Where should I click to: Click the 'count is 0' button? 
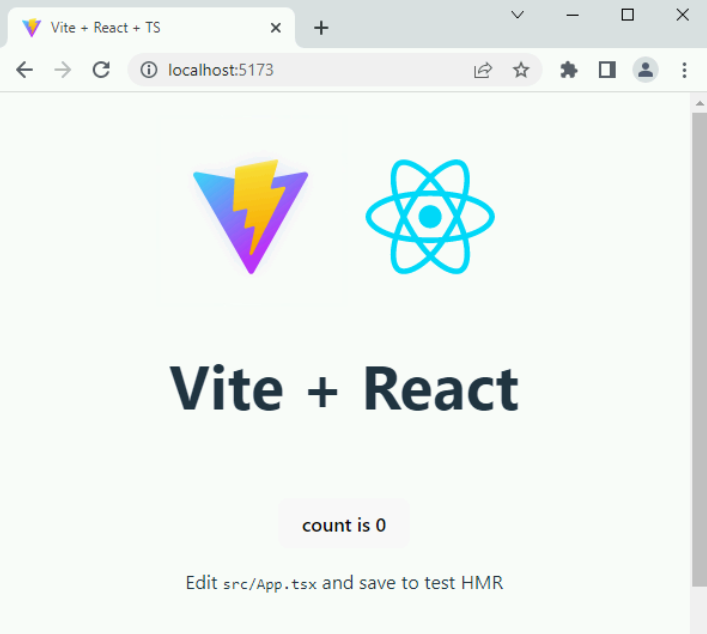[344, 524]
